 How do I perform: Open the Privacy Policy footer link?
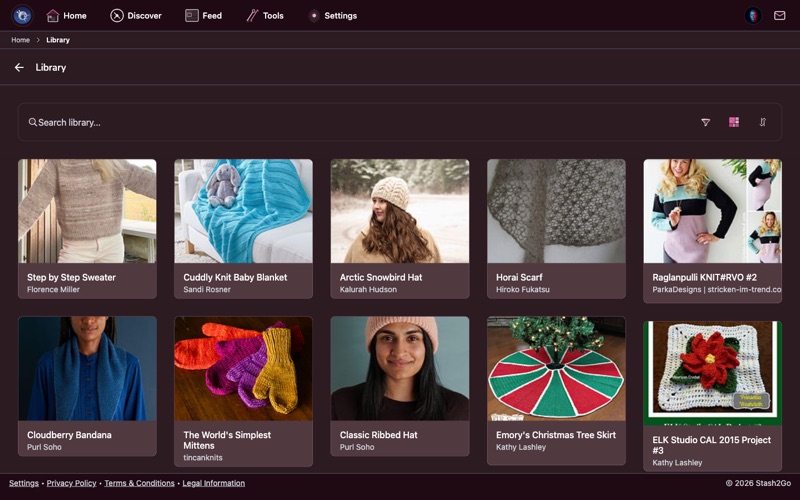[x=71, y=483]
